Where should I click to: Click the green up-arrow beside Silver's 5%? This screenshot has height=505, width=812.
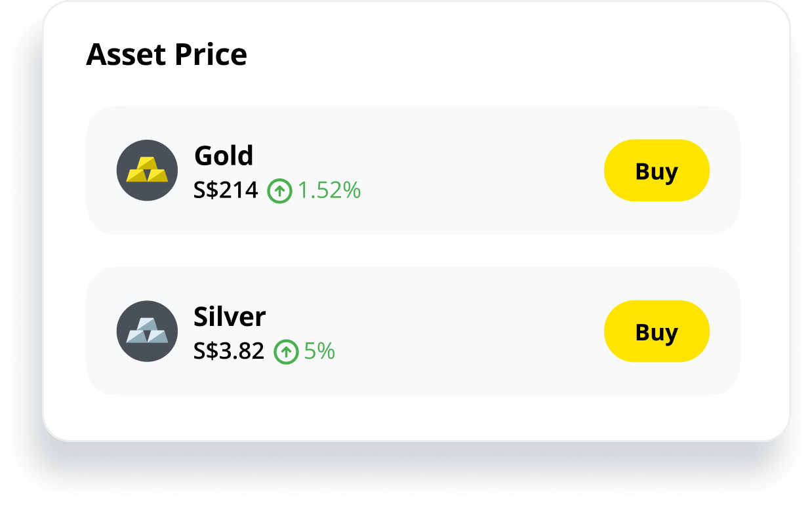click(x=286, y=352)
